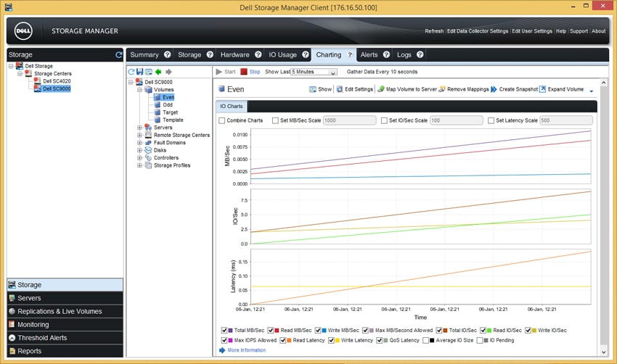Screen dimensions: 617x364
Task: Click the green back arrow icon
Action: pyautogui.click(x=158, y=72)
